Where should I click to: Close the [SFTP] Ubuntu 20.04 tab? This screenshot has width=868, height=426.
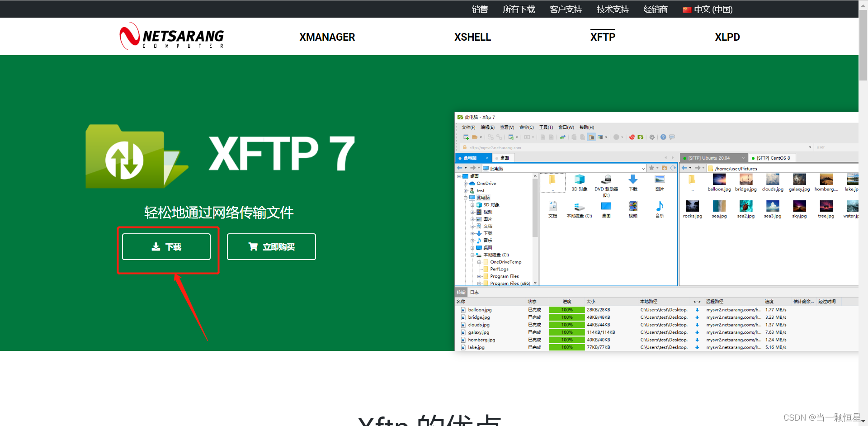click(x=743, y=158)
